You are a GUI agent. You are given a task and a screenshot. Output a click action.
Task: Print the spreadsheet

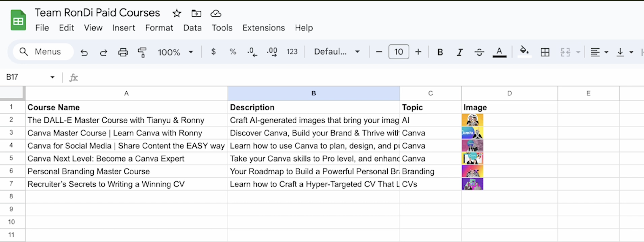coord(123,52)
